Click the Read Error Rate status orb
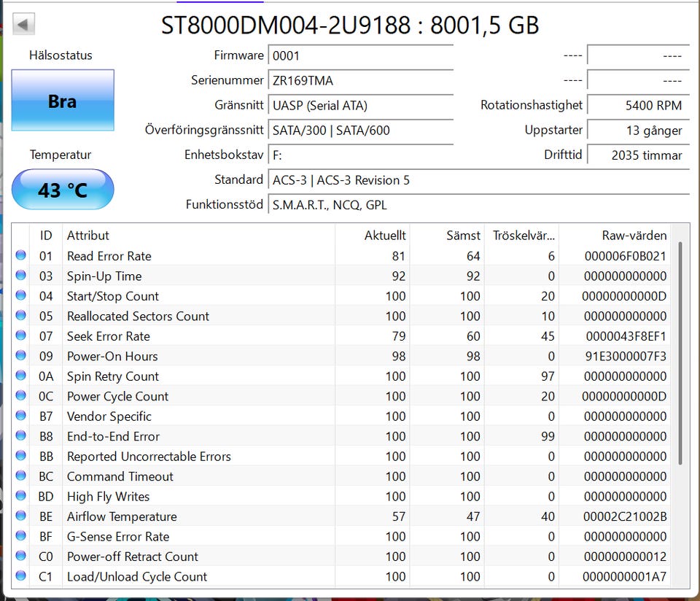 coord(21,255)
